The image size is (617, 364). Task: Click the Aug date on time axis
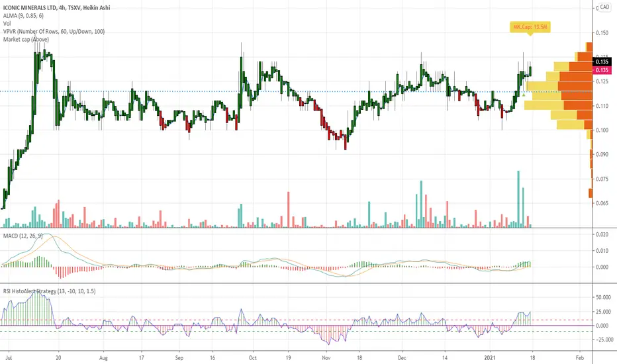coord(103,357)
